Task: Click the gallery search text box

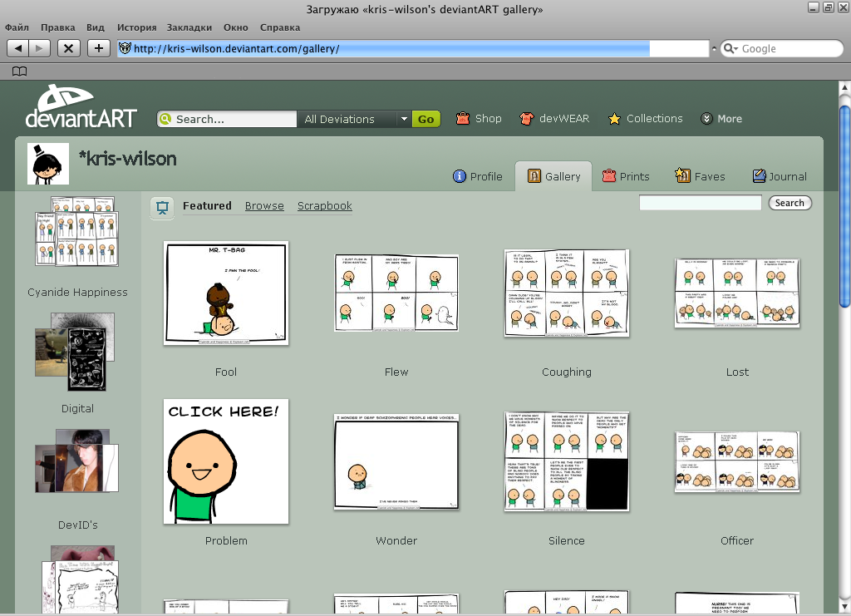Action: (700, 203)
